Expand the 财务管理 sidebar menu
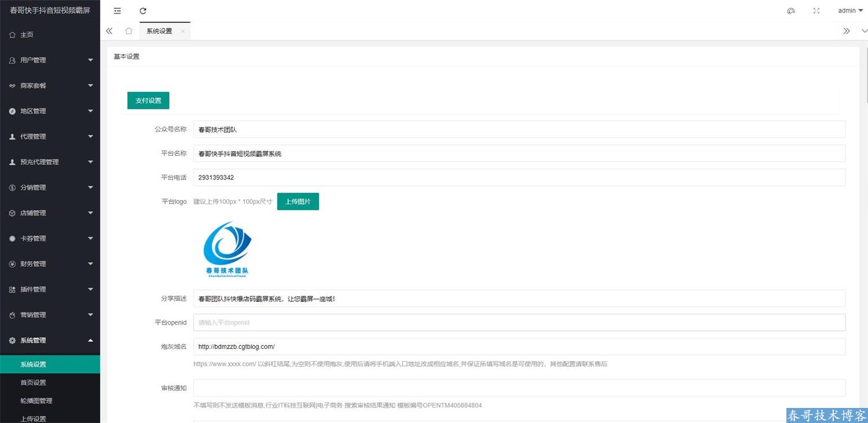The image size is (868, 423). pyautogui.click(x=50, y=264)
